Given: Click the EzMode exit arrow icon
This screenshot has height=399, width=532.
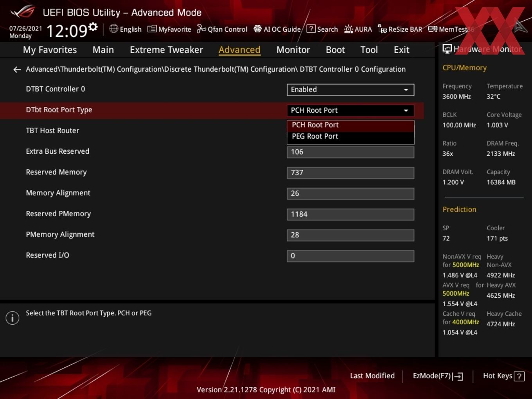Looking at the screenshot, I should coord(458,376).
